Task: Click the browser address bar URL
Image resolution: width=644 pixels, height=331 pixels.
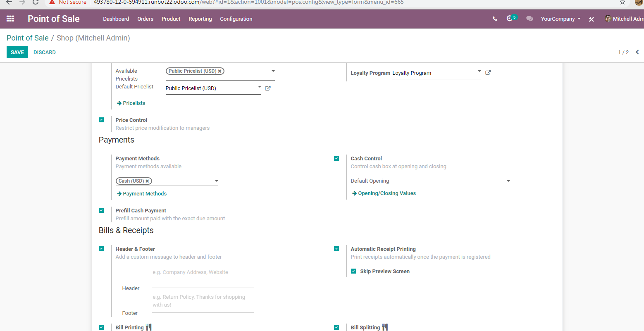Action: 249,2
